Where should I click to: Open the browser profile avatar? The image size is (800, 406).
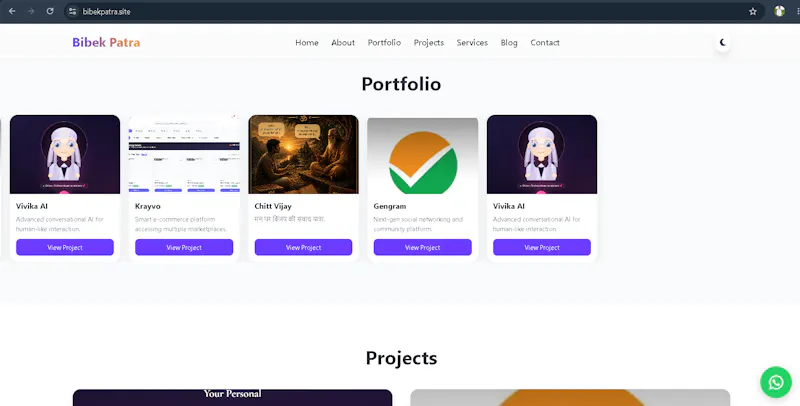click(x=779, y=11)
